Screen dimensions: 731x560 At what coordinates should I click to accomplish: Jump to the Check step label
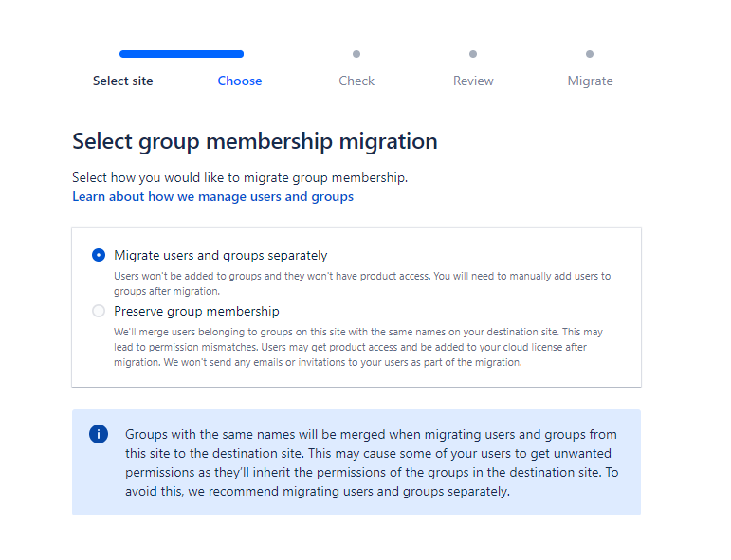tap(356, 81)
